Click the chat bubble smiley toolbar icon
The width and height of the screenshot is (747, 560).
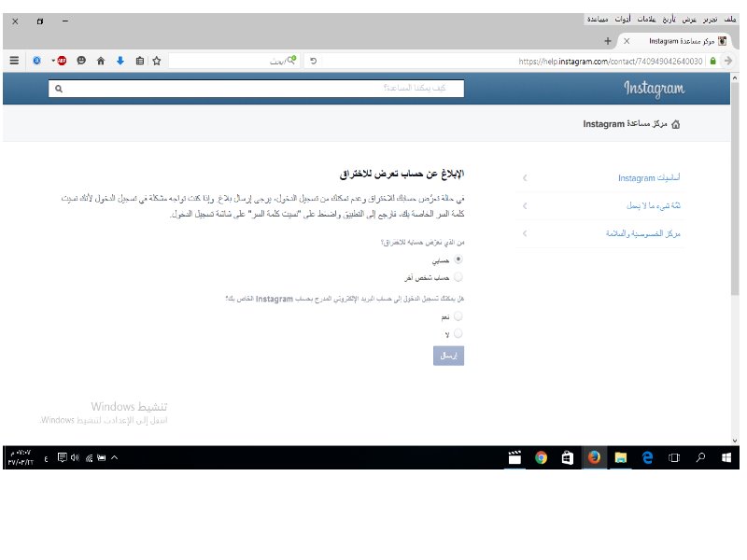pos(81,61)
